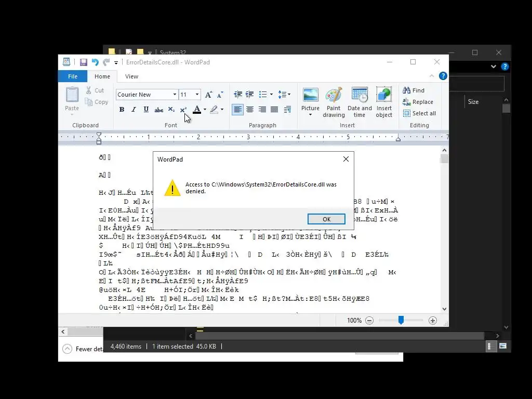Toggle Bold formatting

click(122, 109)
